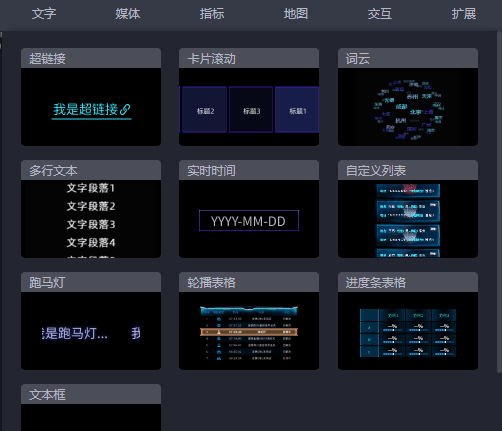Switch to the 扩展 tab
The height and width of the screenshot is (431, 502).
[464, 14]
